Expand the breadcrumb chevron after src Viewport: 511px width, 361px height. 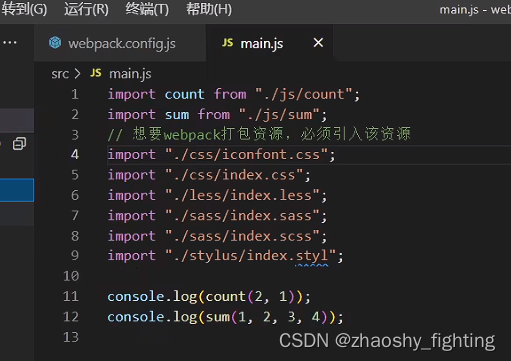pos(77,73)
